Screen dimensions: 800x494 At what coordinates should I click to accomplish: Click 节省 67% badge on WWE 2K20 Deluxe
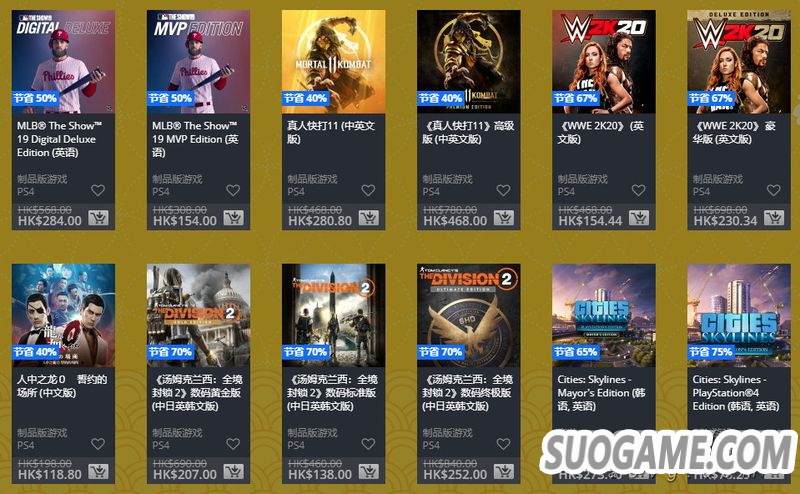click(711, 98)
